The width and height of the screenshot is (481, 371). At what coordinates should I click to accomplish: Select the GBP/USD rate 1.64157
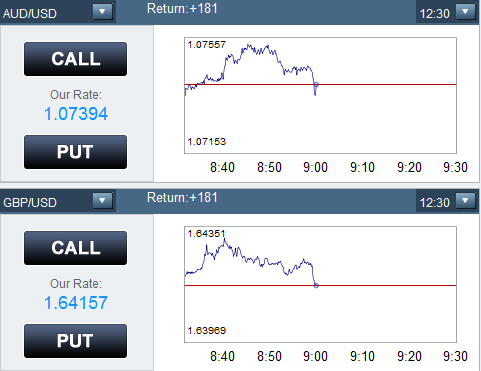coord(76,303)
